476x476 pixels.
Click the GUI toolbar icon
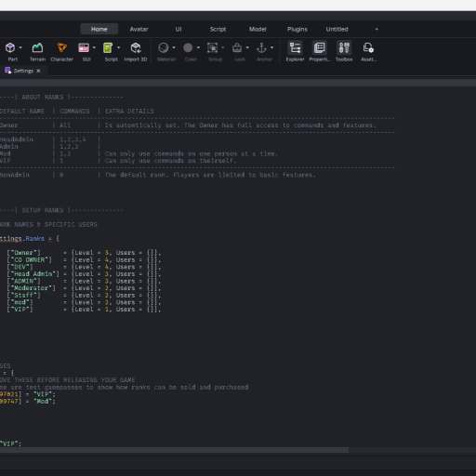[x=84, y=47]
